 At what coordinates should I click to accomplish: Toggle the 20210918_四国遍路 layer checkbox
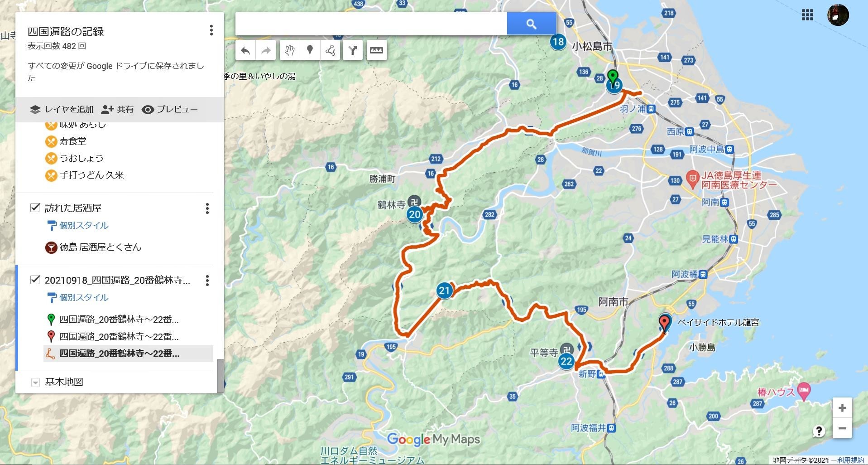coord(35,280)
